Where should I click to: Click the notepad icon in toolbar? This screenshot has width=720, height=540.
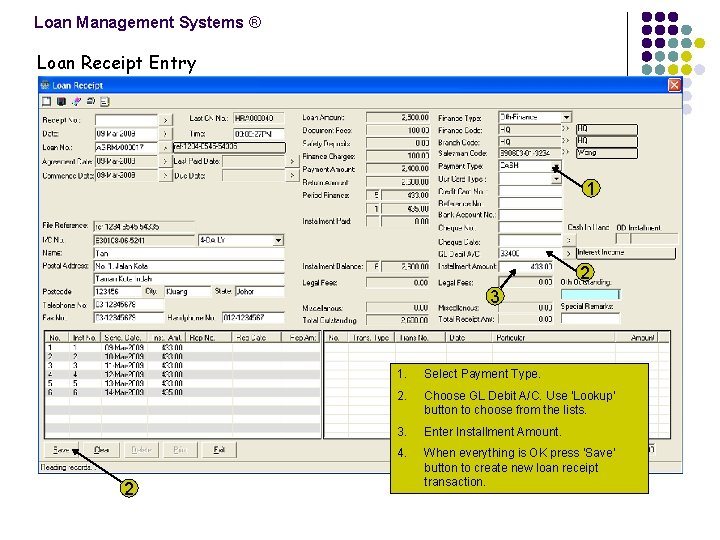pos(105,101)
